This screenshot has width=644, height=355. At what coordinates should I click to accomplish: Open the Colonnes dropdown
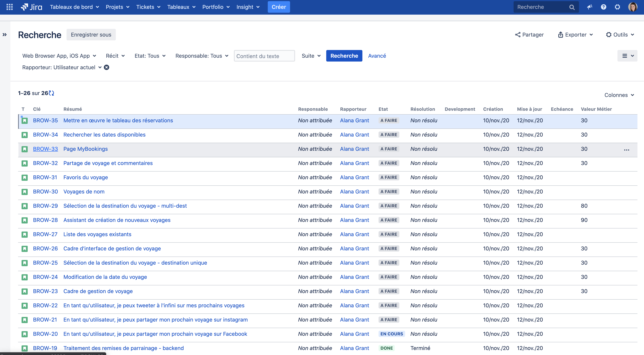click(x=619, y=95)
